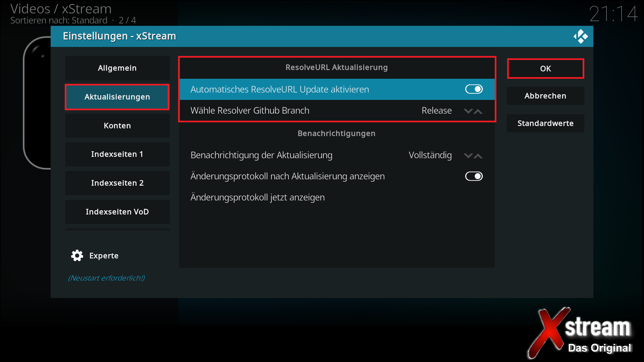Image resolution: width=644 pixels, height=362 pixels.
Task: Click the Kodi logo in dialog header
Action: coord(581,36)
